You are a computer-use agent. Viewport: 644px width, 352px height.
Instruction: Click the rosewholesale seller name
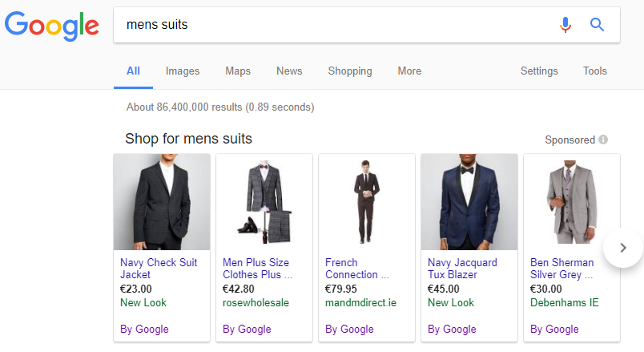click(x=256, y=302)
